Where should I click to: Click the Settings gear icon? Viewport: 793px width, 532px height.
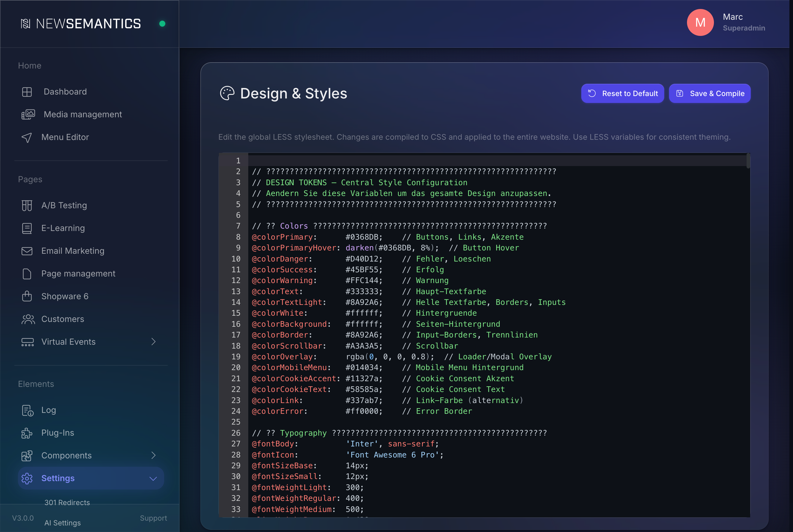coord(27,478)
